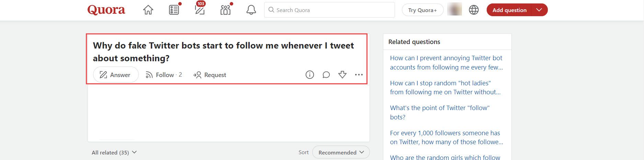Open 'For every 1,000 followers' related question

447,137
